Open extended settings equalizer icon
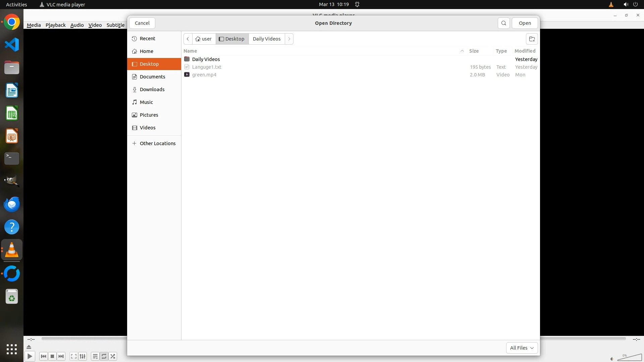This screenshot has height=362, width=644. tap(83, 356)
